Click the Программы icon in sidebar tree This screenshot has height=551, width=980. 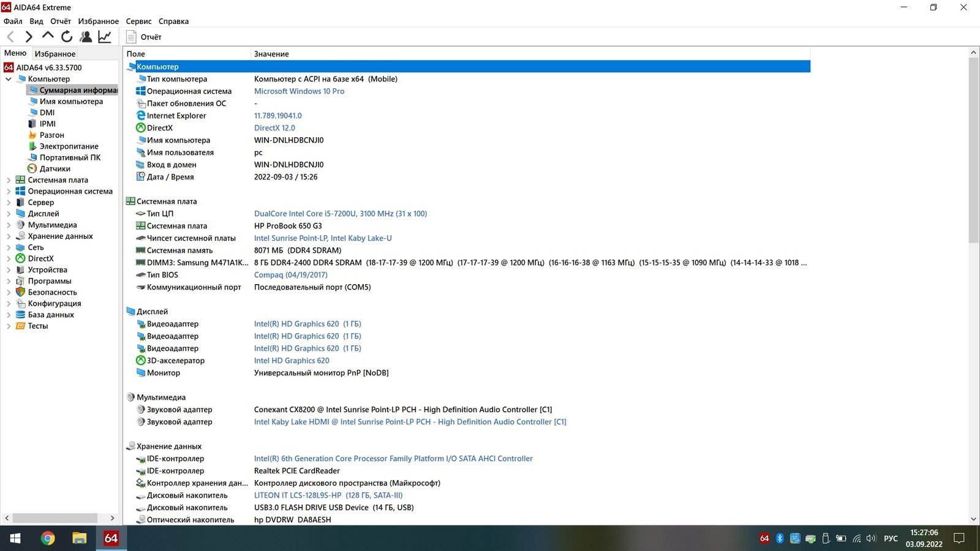click(x=20, y=281)
